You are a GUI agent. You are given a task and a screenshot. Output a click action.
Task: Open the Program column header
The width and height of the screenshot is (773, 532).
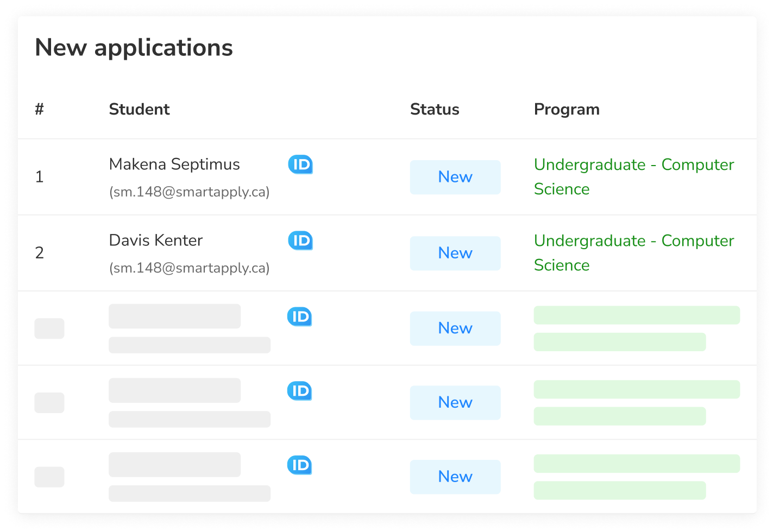pos(567,109)
